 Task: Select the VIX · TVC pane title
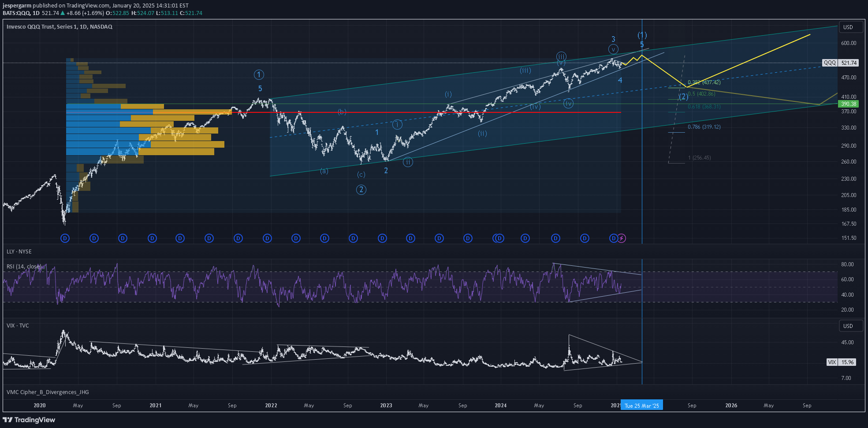18,326
